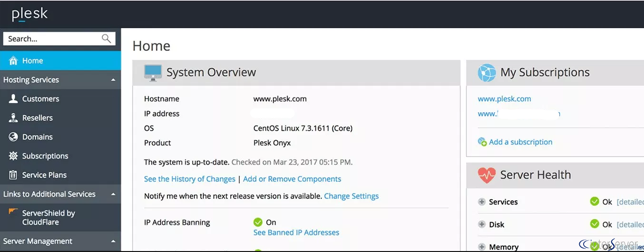
Task: Expand Services in Server Health
Action: point(482,202)
